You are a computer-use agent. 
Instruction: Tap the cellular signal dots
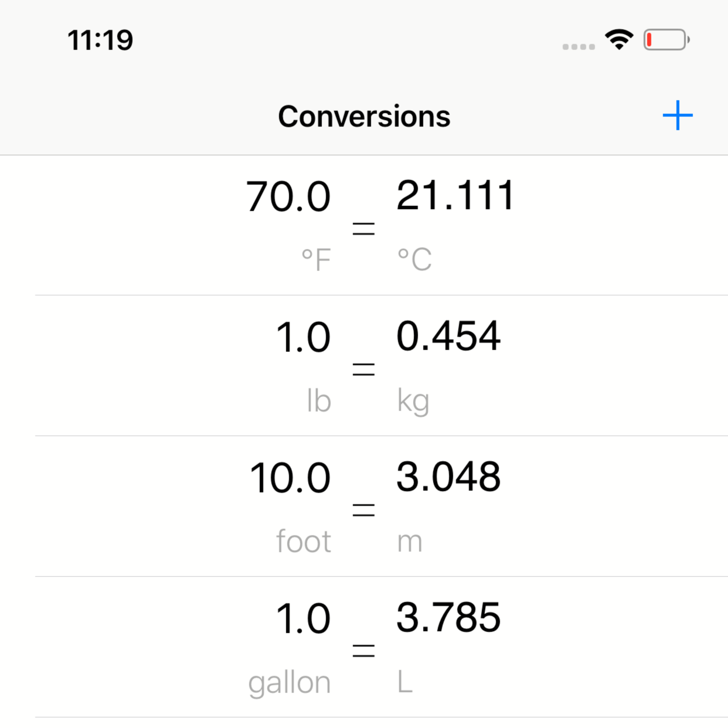click(579, 46)
